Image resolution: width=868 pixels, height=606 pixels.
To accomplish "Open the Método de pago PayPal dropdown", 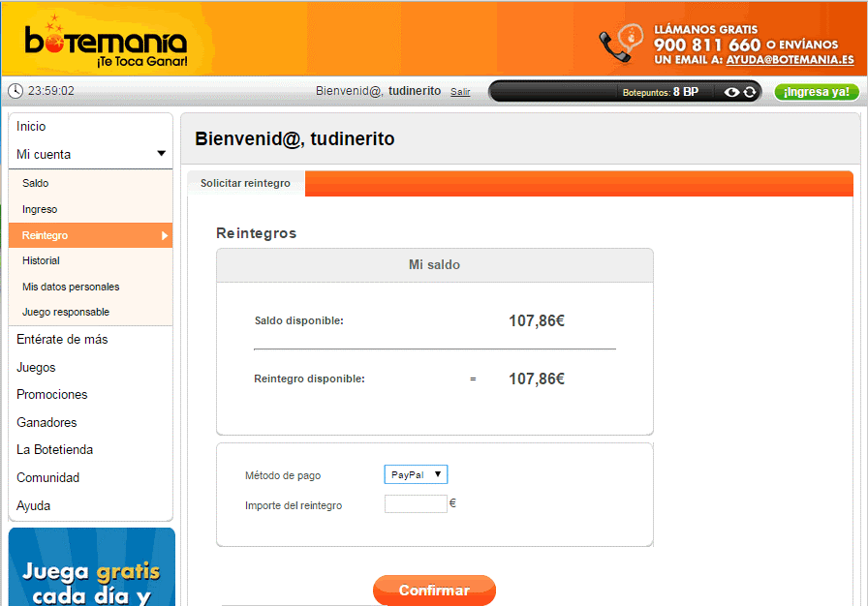I will pos(416,474).
